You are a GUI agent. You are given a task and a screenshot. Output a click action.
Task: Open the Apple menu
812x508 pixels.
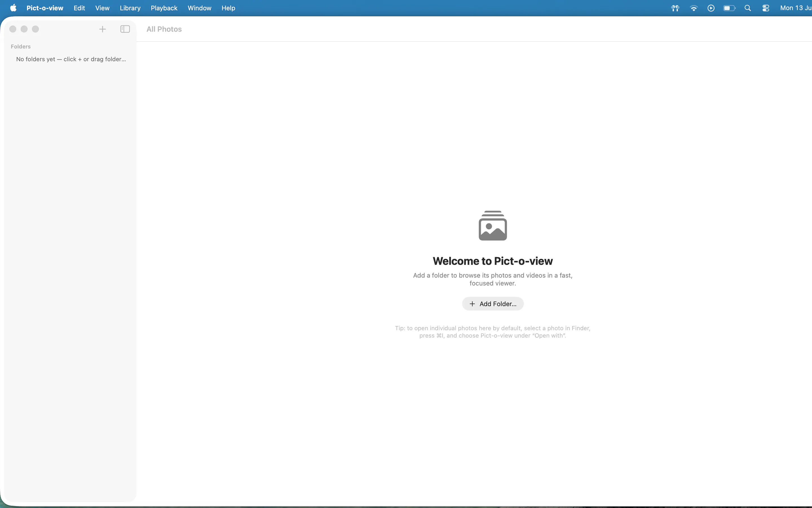(x=14, y=8)
